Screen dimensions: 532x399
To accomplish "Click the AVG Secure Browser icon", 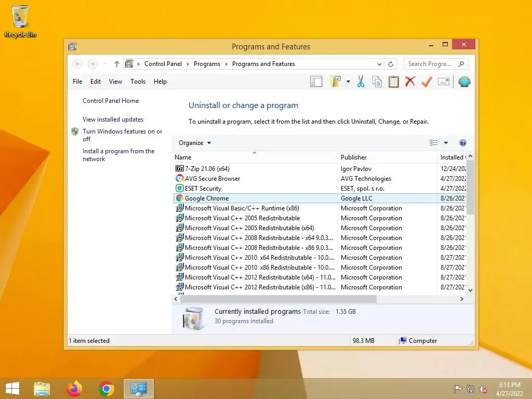I will (179, 179).
